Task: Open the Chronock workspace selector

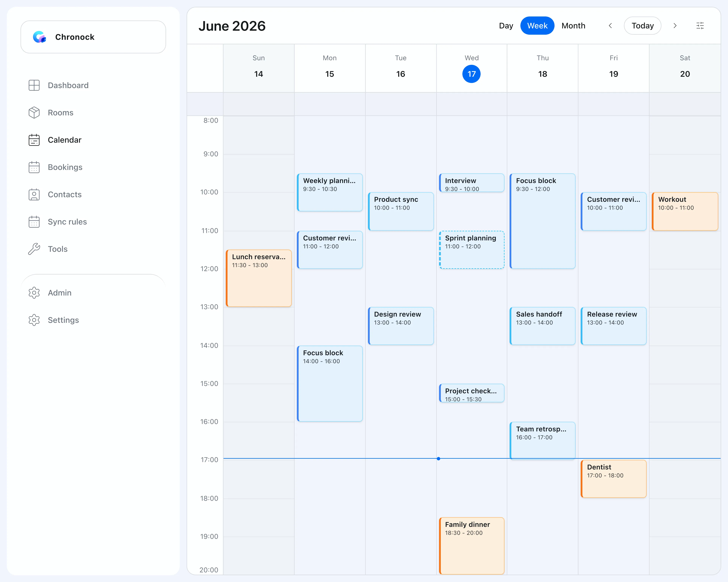Action: click(93, 37)
